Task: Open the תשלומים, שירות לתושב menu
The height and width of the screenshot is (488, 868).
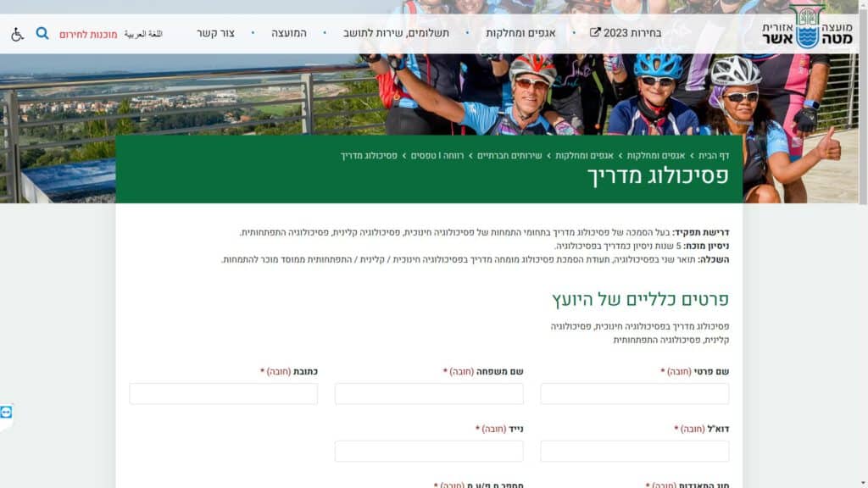Action: (396, 33)
